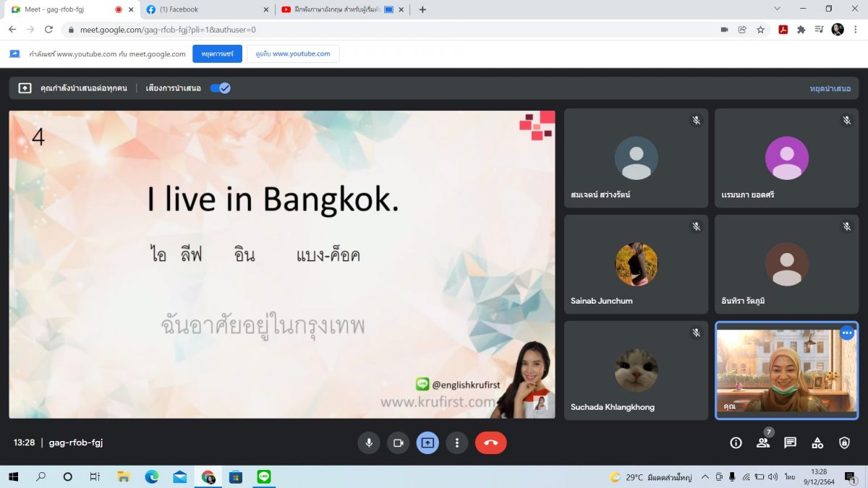The width and height of the screenshot is (868, 488).
Task: Click the stop presenting link at top right
Action: 830,88
